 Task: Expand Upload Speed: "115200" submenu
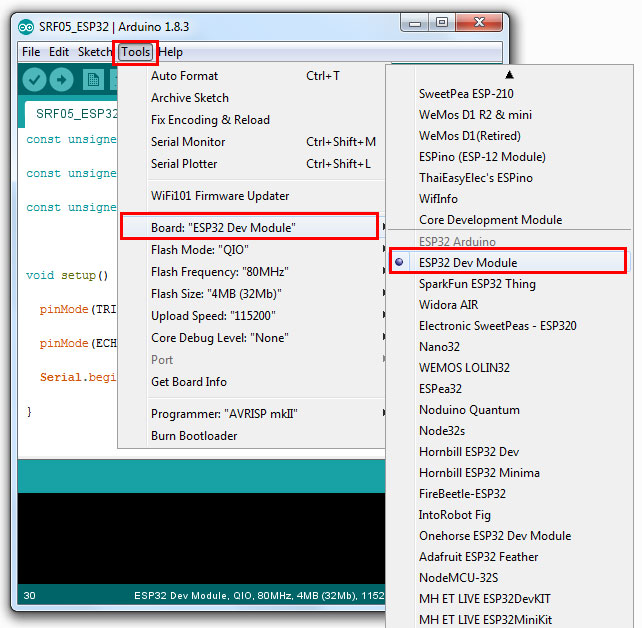tap(251, 316)
